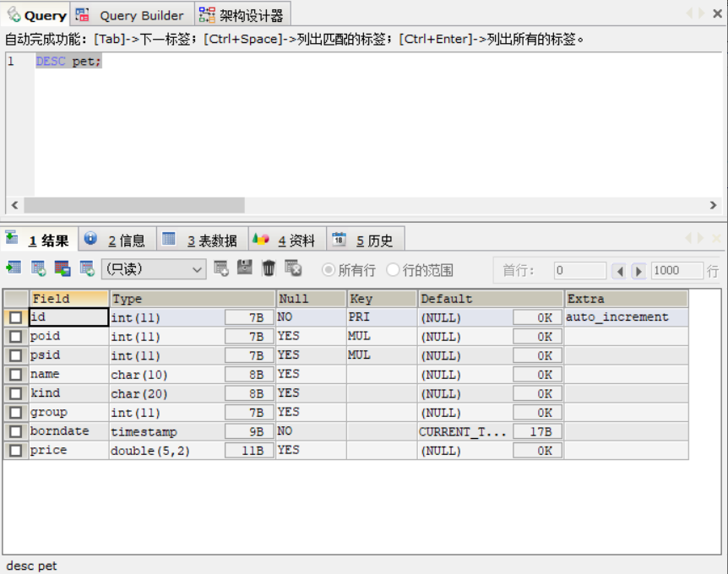Click the right arrow of editor horizontal scrollbar

[713, 205]
